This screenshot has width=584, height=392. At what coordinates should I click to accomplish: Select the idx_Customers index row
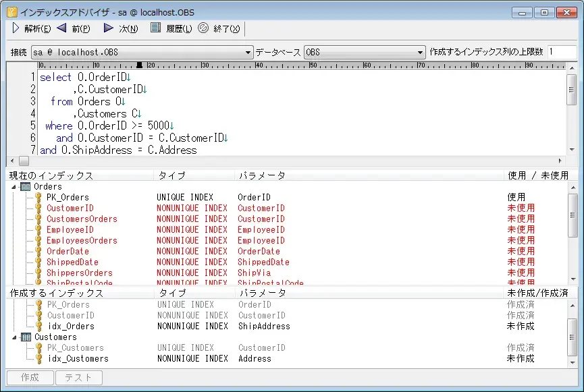pyautogui.click(x=77, y=359)
